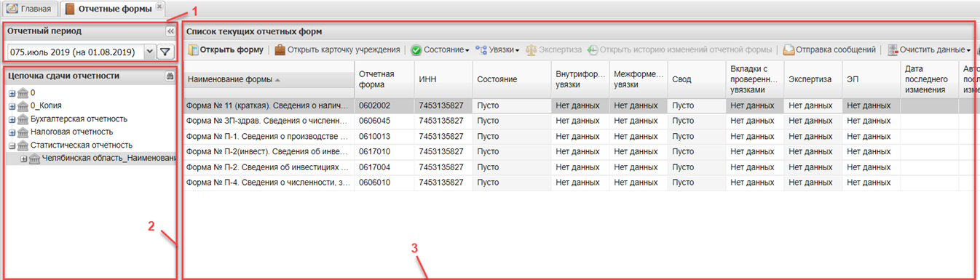Click Межформенные увязки column header
Viewport: 980px width, 280px height.
pos(638,79)
